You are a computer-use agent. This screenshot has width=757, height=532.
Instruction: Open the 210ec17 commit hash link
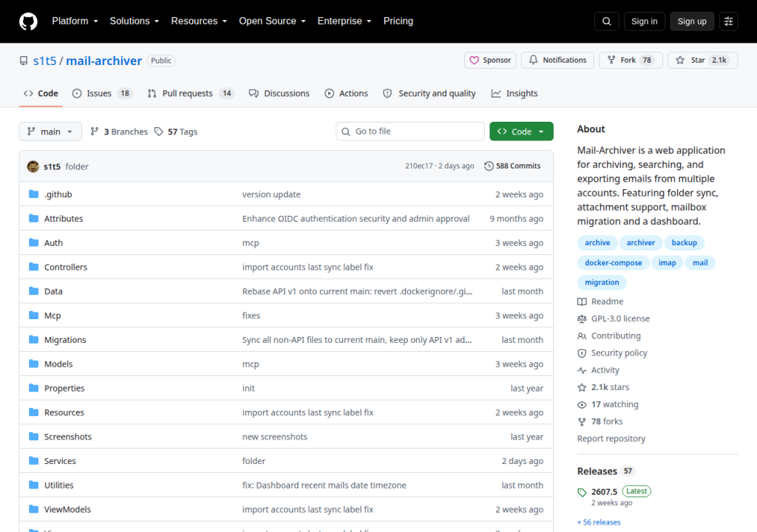[x=418, y=166]
